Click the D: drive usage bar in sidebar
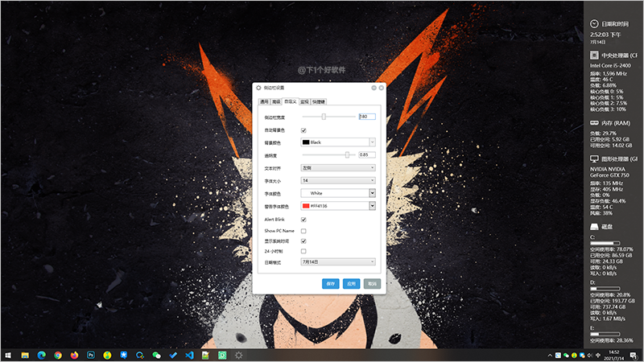This screenshot has height=362, width=644. 605,289
